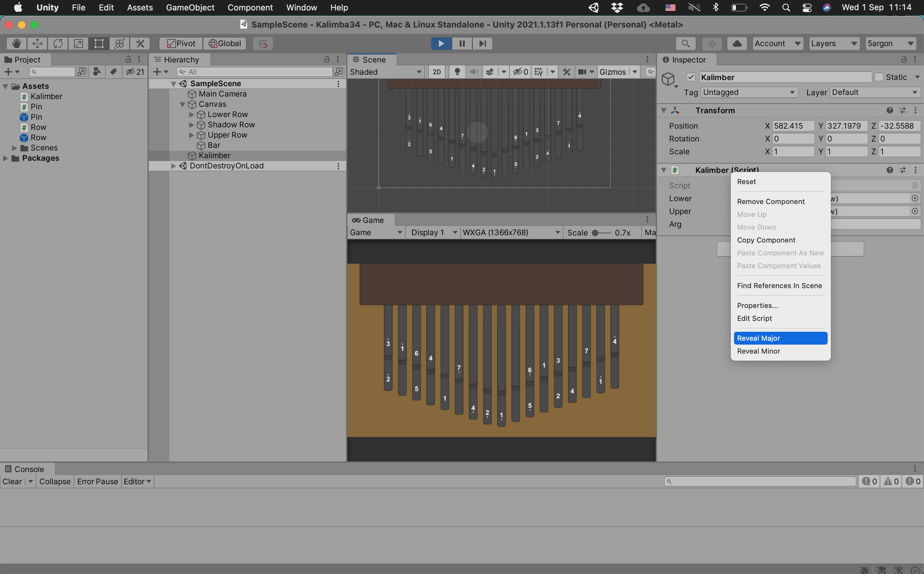This screenshot has height=574, width=924.
Task: Click the center pivot icon in toolbar
Action: [x=179, y=43]
